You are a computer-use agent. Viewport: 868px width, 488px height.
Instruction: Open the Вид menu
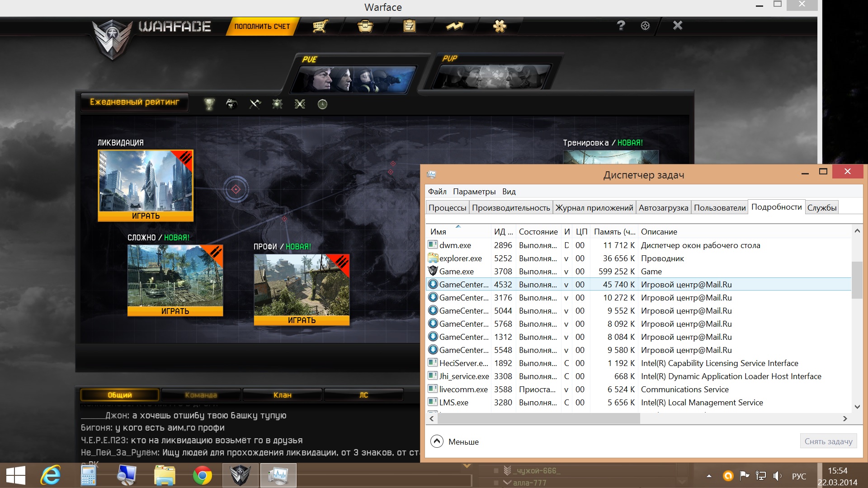pyautogui.click(x=509, y=192)
